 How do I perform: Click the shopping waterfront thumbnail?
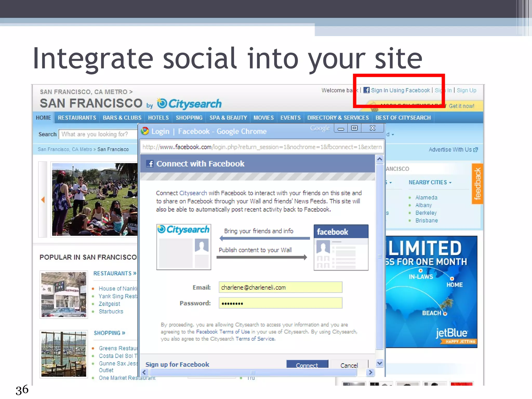coord(64,354)
